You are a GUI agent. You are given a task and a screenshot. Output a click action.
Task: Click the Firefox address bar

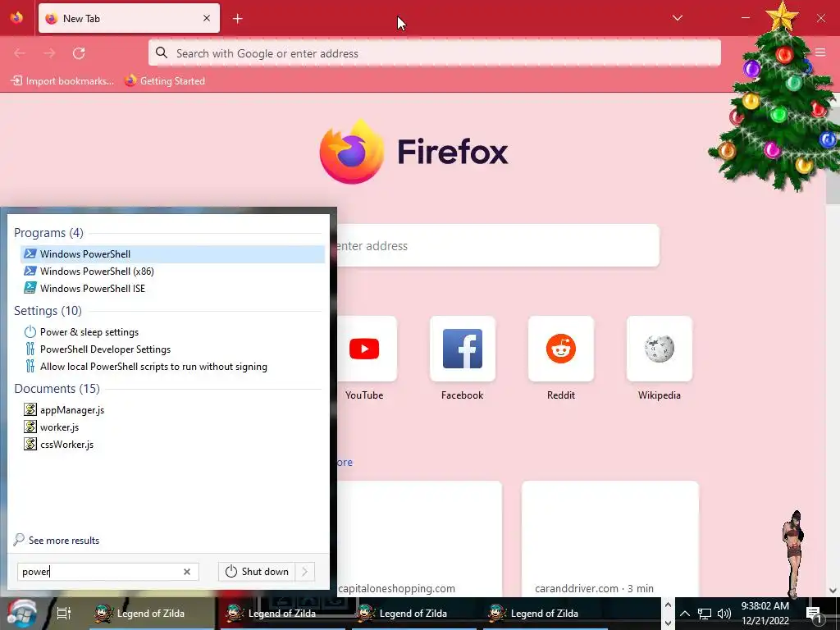pos(435,53)
